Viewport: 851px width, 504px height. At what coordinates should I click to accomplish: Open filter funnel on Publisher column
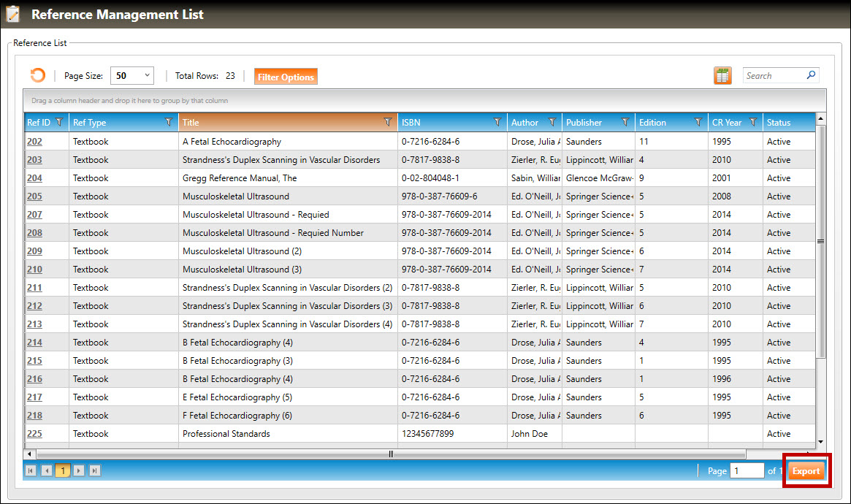[x=625, y=123]
